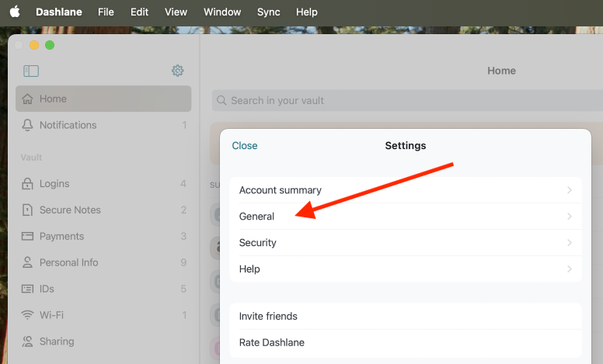Open General row label in Settings

(x=256, y=217)
